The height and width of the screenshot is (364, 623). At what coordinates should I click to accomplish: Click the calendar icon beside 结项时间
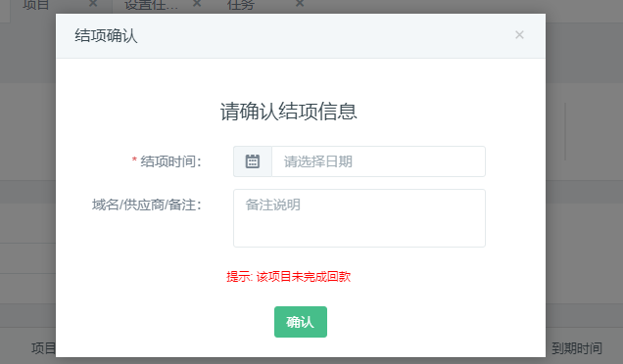pos(253,161)
